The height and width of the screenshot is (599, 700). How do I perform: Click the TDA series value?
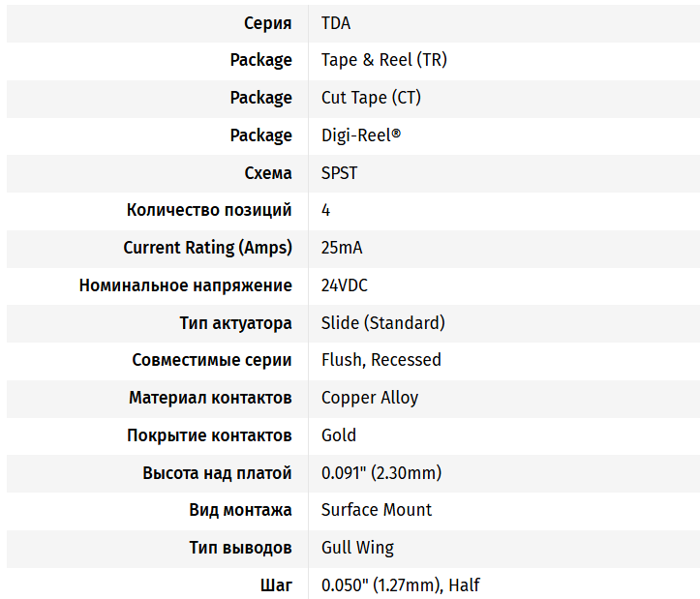point(336,22)
